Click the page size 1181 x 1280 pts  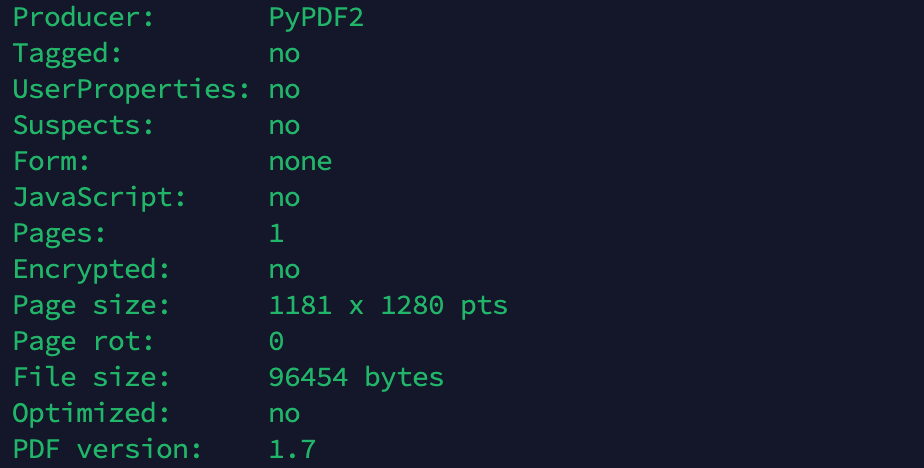click(x=388, y=306)
